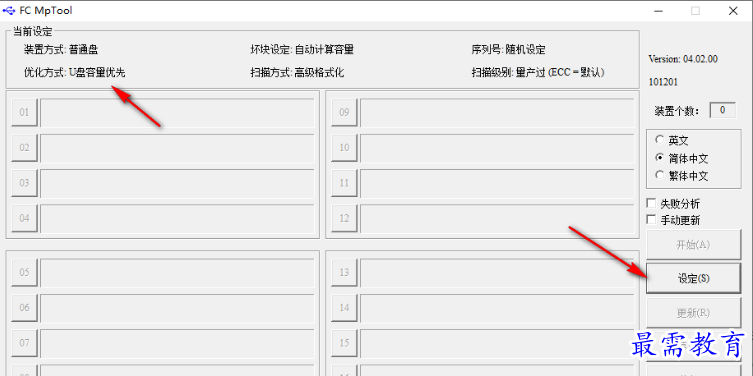The image size is (753, 376).
Task: Open settings with the 设定(S) button
Action: [693, 278]
